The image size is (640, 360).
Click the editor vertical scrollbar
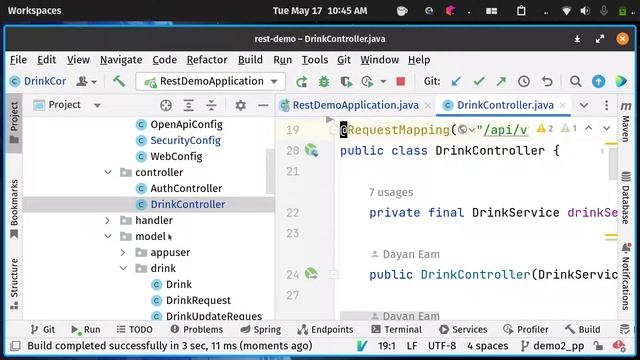coord(612,163)
